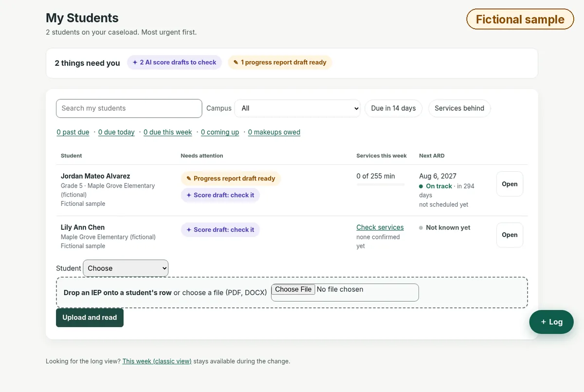Click the Services this week header
Screen dimensions: 584x392
(382, 156)
